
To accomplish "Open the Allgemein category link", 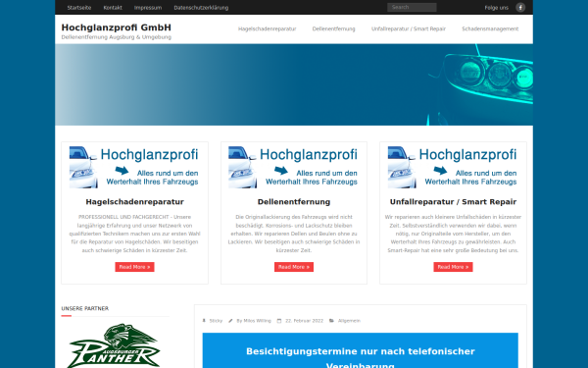I will (349, 321).
